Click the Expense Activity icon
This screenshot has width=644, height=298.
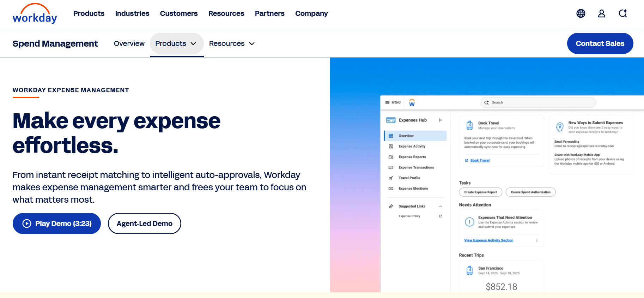(391, 146)
